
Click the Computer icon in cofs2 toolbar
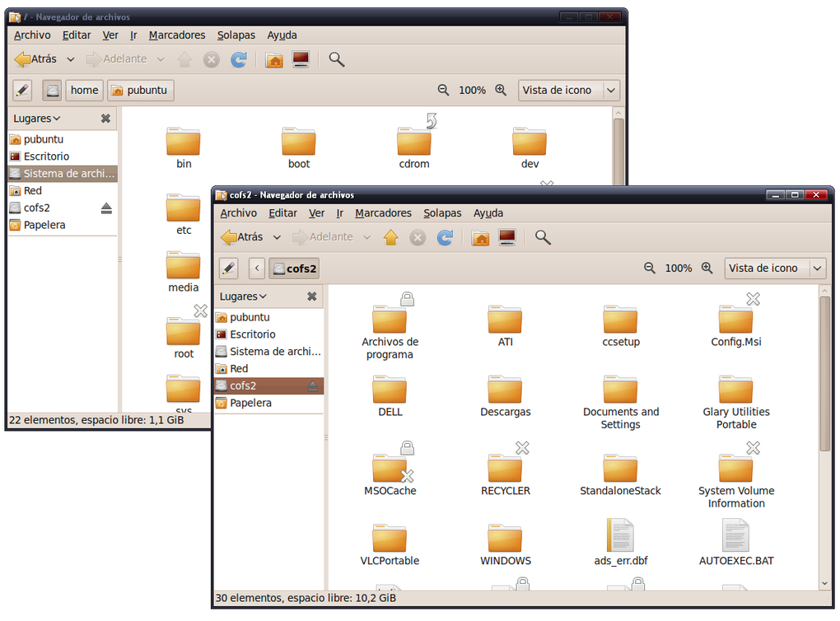click(507, 237)
